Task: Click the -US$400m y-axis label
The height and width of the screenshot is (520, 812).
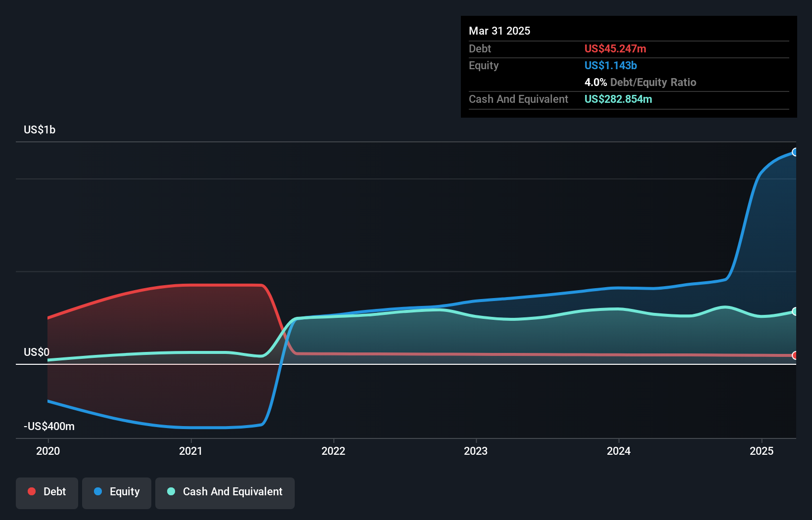Action: [x=49, y=426]
